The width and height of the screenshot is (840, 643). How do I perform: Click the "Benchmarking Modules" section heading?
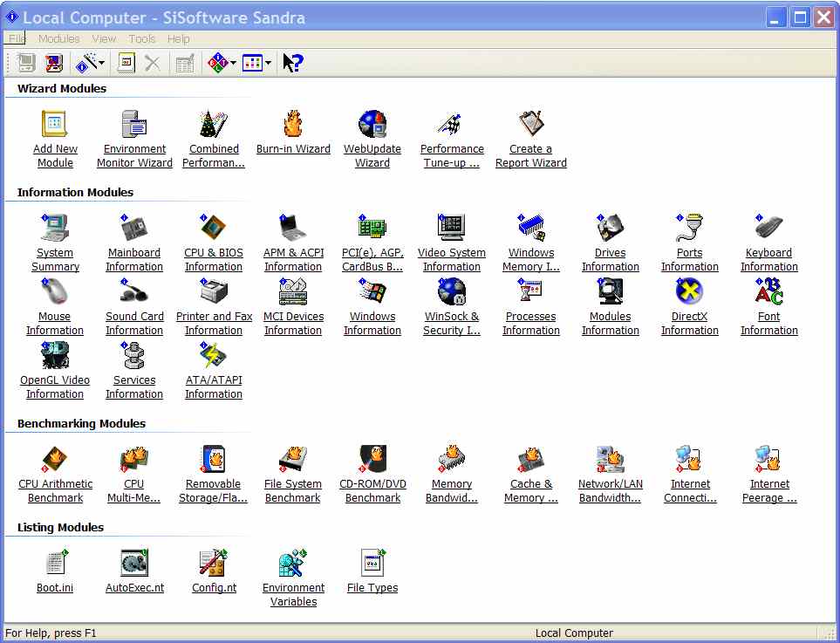click(81, 423)
